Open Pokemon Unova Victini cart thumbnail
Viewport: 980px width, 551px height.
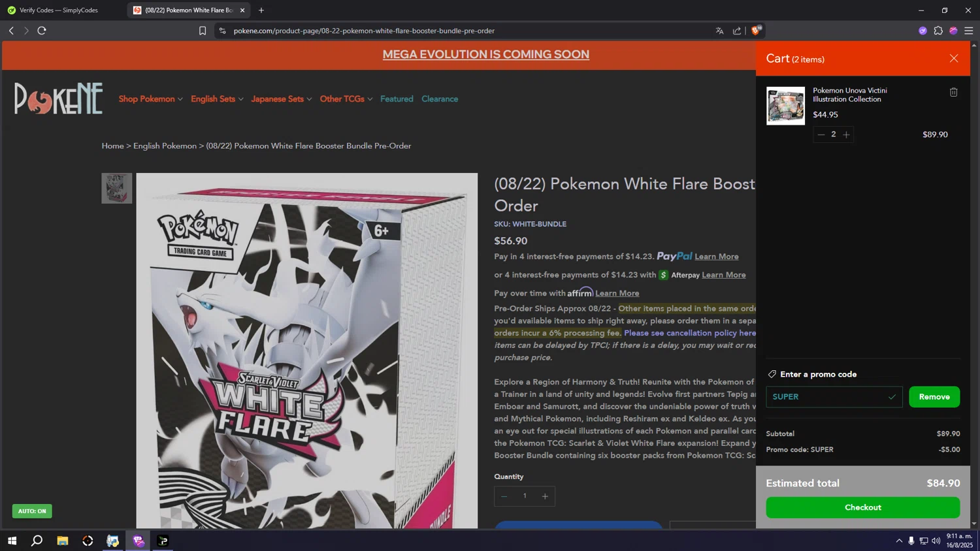[x=785, y=106]
